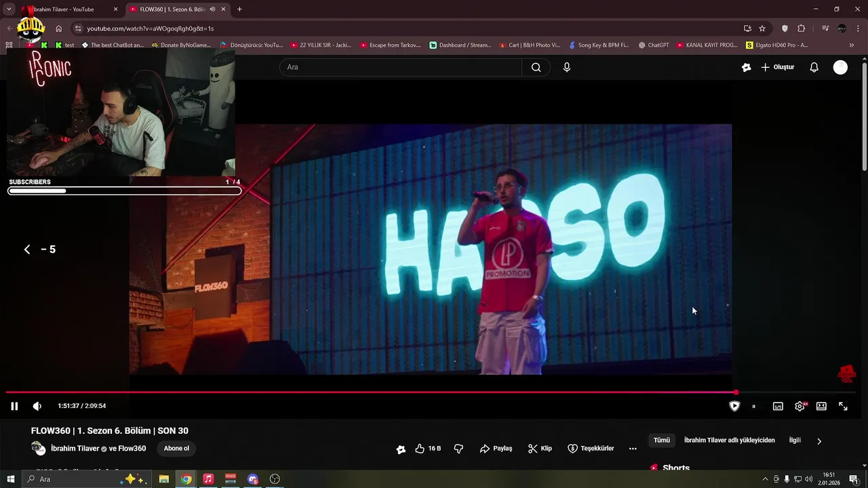Click the browser home button
Viewport: 868px width, 488px height.
pyautogui.click(x=59, y=28)
